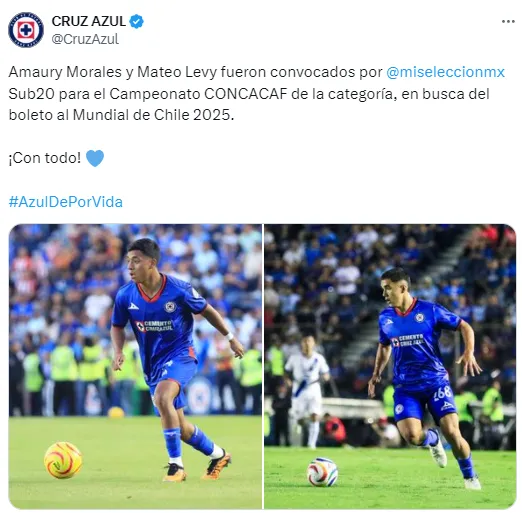Click the shorts number on right player
The height and width of the screenshot is (513, 522).
click(442, 393)
